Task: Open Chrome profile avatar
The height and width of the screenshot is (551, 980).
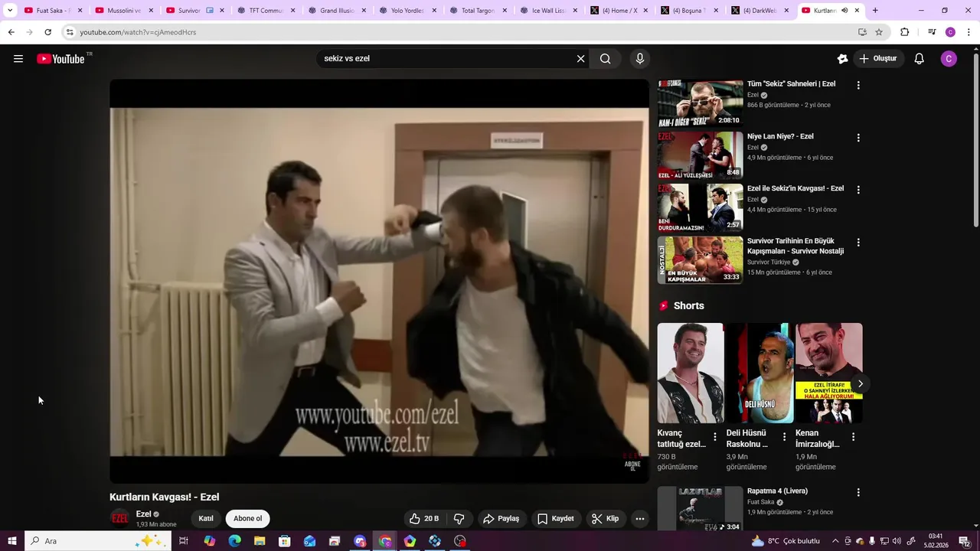Action: click(950, 32)
